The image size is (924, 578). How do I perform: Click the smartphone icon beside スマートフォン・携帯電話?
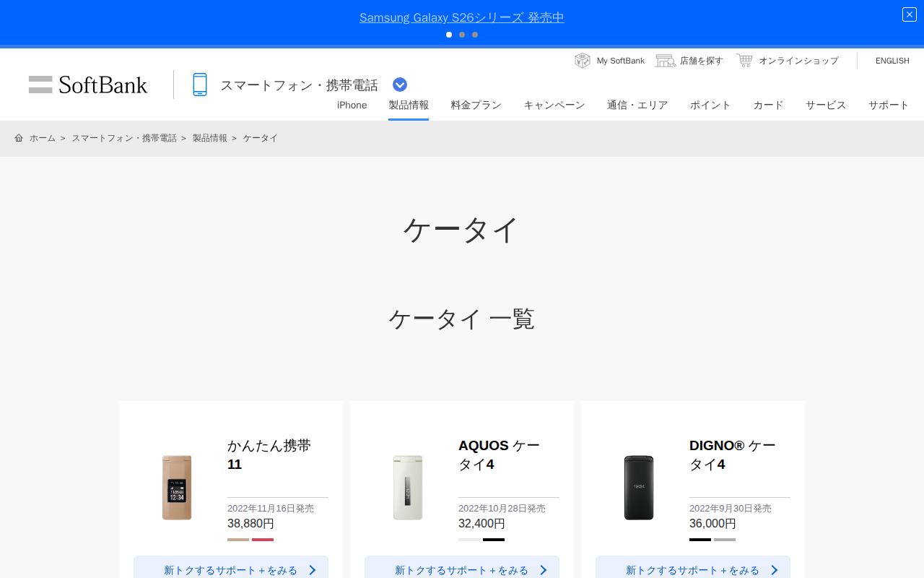pyautogui.click(x=200, y=85)
